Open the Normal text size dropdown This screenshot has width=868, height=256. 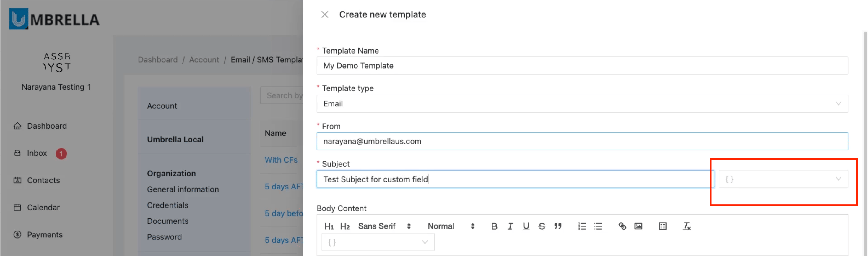451,226
